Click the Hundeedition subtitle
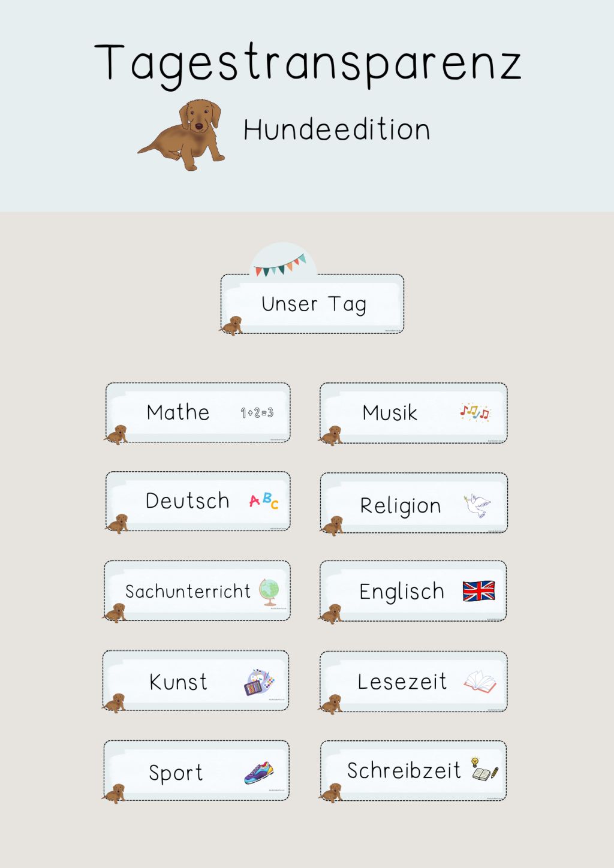 click(337, 129)
